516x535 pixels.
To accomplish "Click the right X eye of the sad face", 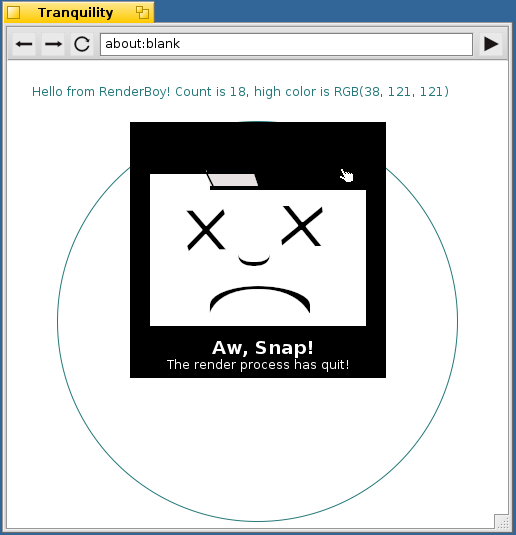I will tap(302, 226).
